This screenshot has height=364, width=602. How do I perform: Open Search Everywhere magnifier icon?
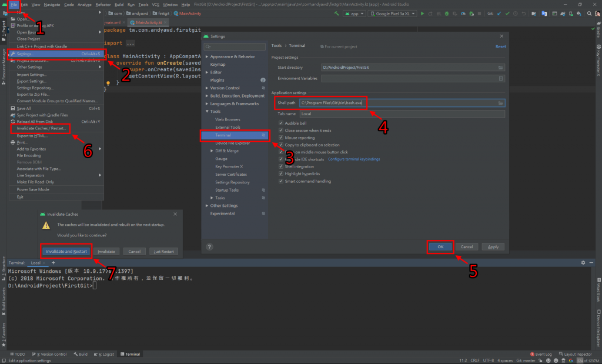point(589,14)
